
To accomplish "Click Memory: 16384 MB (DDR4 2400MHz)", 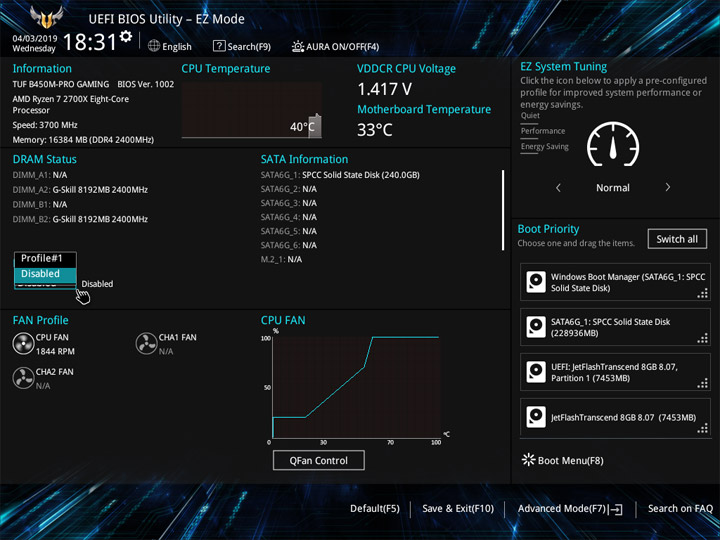I will tap(83, 140).
